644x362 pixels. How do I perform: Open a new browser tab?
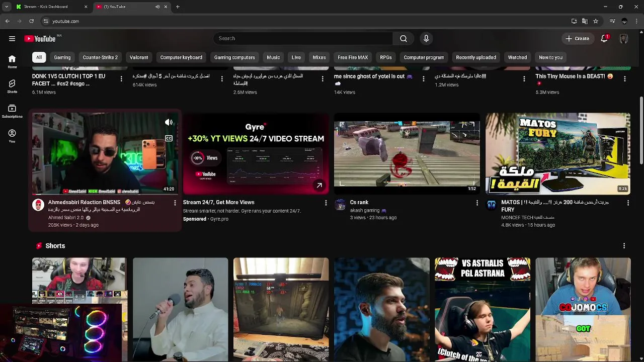coord(178,7)
